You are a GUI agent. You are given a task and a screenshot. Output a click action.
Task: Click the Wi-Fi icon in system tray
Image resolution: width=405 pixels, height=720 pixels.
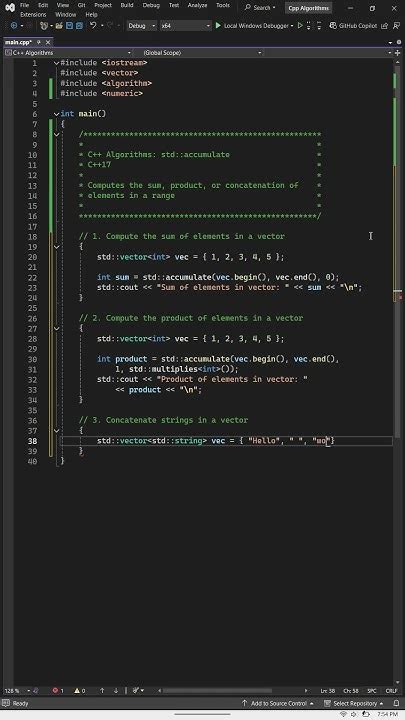[x=344, y=714]
